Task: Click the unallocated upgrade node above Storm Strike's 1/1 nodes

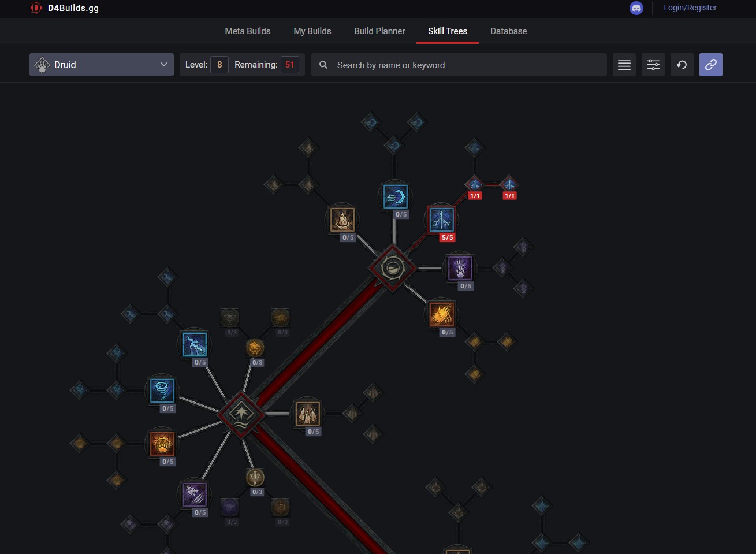Action: click(x=474, y=148)
